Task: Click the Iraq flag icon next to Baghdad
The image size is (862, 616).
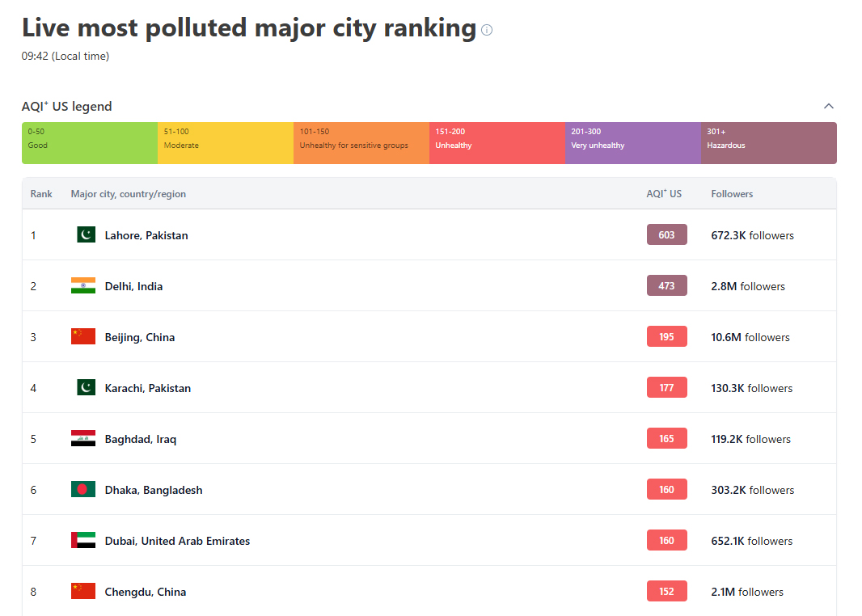Action: (82, 438)
